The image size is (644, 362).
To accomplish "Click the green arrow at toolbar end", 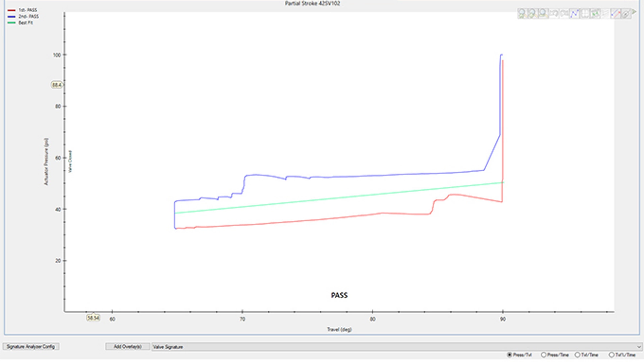I will [x=634, y=12].
